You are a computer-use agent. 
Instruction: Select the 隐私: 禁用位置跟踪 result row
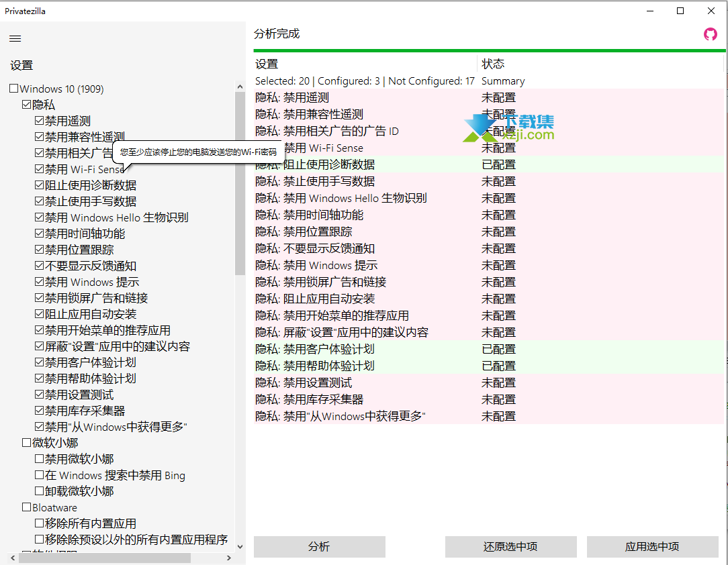[489, 232]
